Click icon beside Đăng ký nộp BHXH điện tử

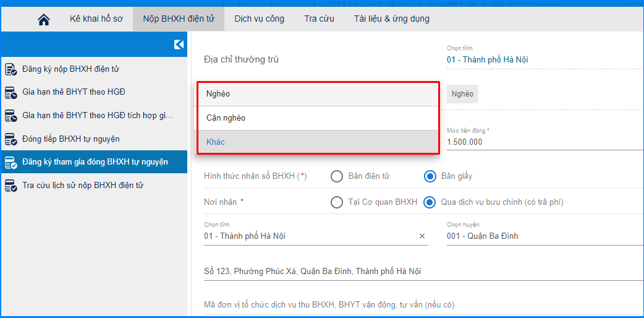[11, 69]
